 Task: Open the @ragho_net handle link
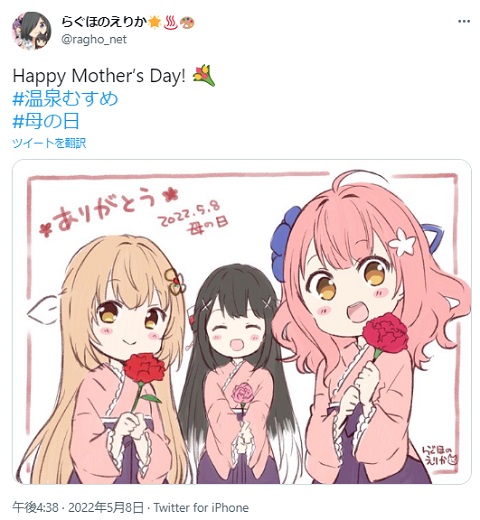tap(94, 39)
